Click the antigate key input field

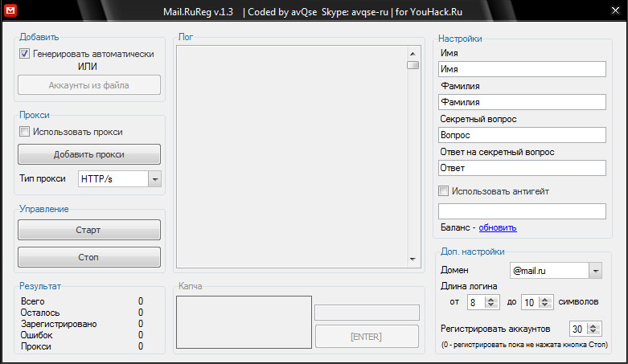pos(522,211)
